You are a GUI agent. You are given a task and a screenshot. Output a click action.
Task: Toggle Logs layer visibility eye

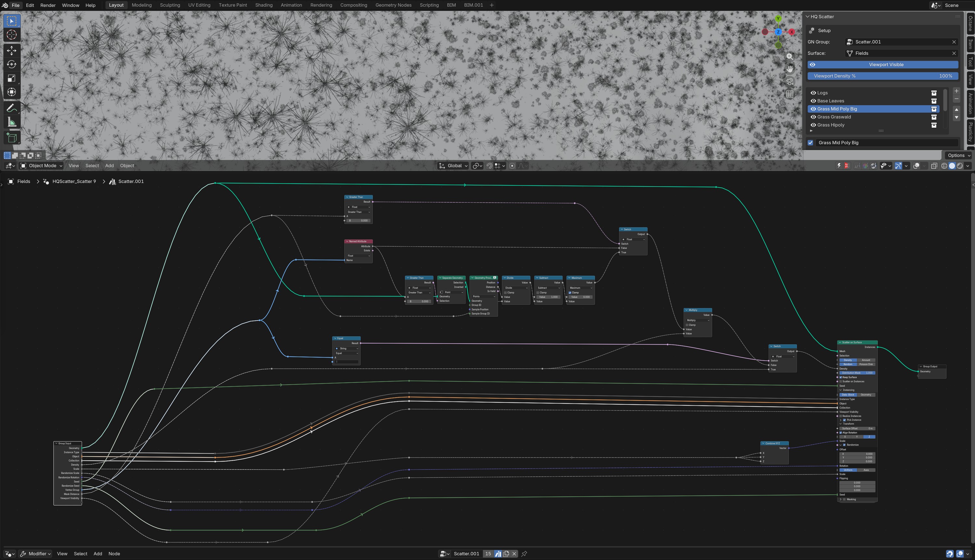point(813,93)
